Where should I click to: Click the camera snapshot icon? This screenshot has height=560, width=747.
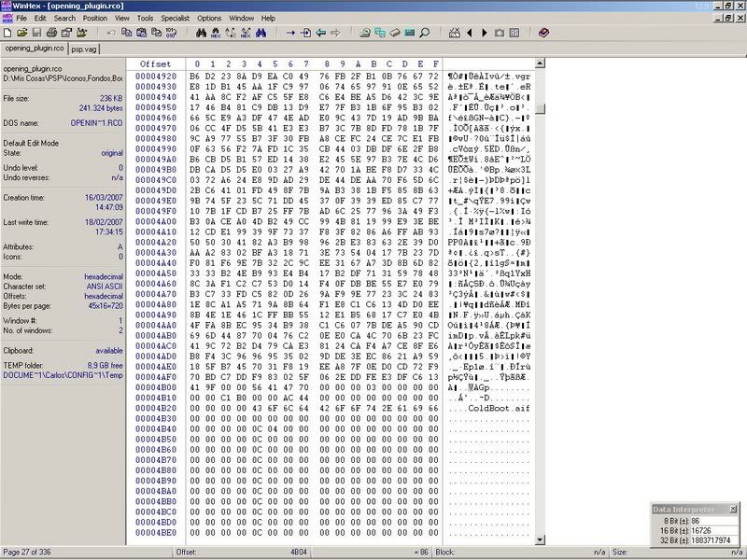coord(500,33)
